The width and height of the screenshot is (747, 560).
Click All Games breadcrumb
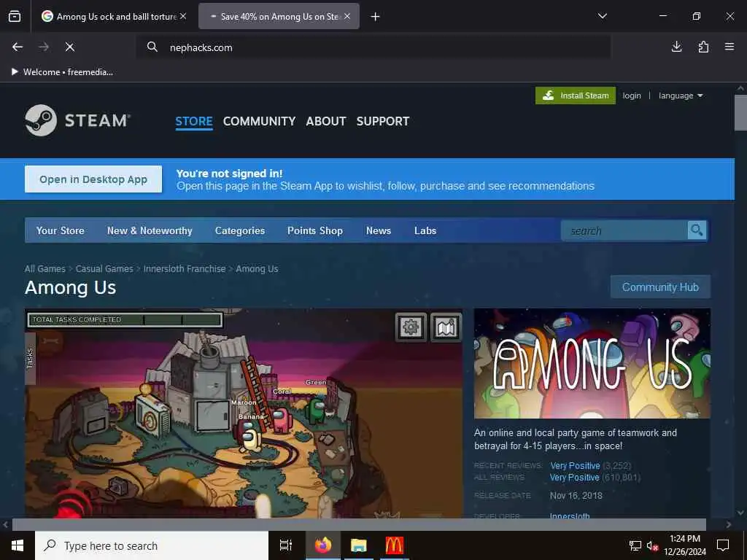pos(44,268)
